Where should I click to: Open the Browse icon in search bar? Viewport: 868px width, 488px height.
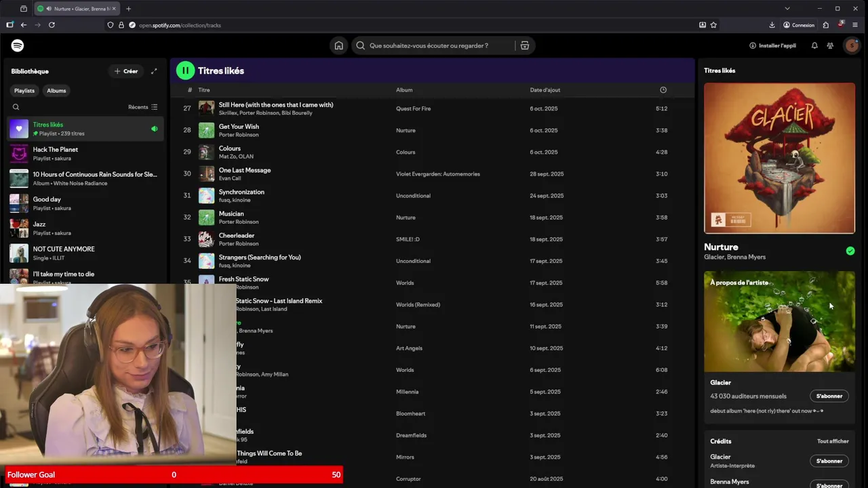(x=525, y=45)
